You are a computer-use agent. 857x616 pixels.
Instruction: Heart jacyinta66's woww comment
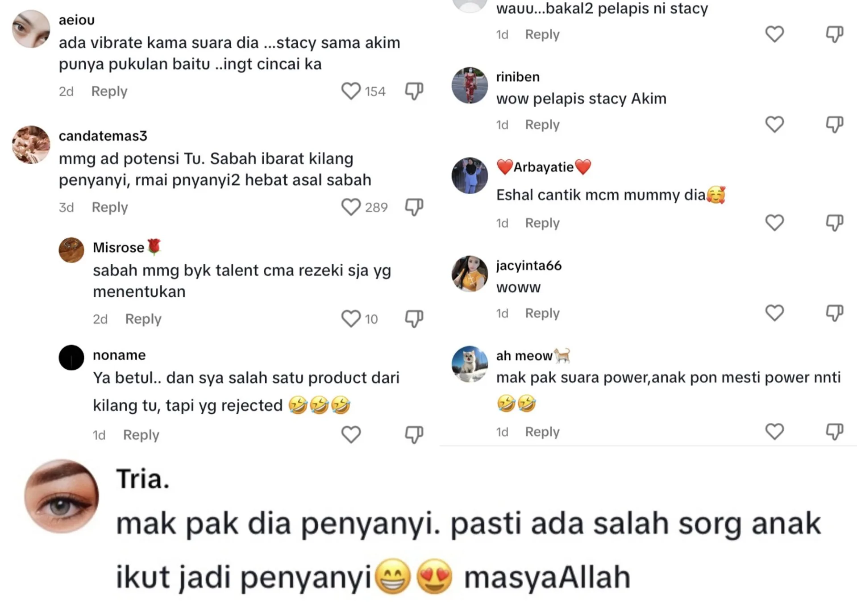click(x=774, y=313)
